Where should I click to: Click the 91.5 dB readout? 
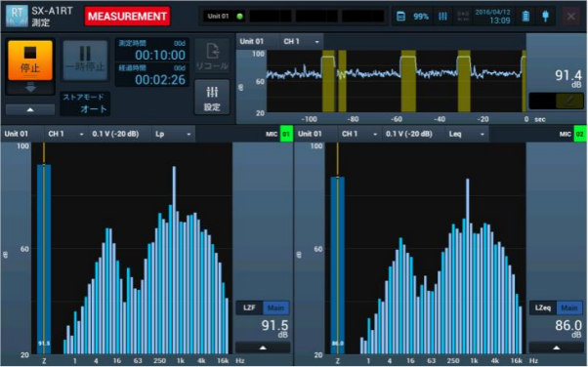click(274, 328)
